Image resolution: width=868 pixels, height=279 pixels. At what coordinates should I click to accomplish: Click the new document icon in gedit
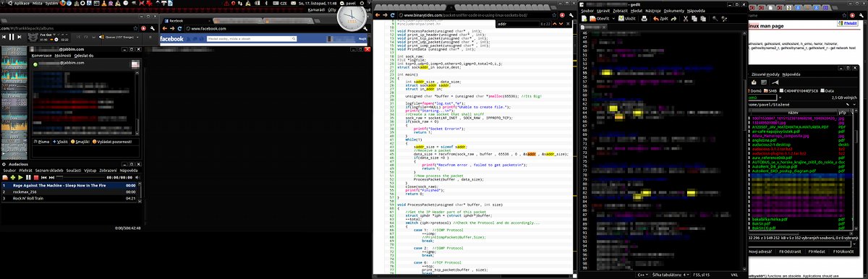(584, 19)
